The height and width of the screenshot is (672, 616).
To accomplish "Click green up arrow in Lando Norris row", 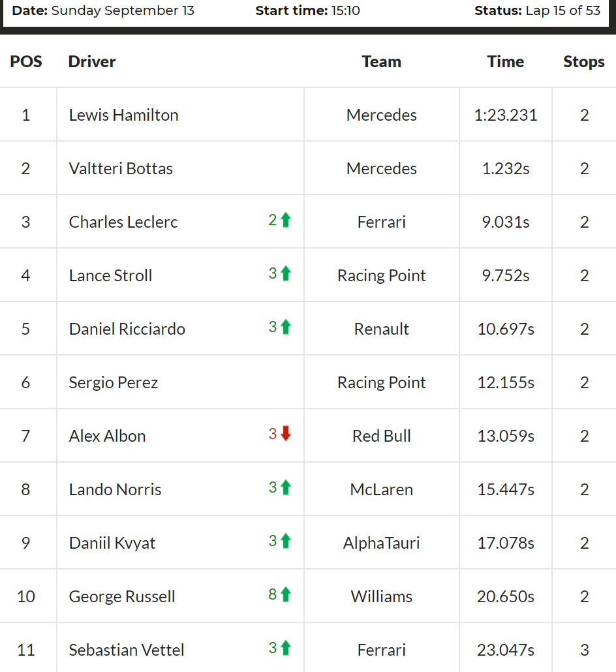I will tap(286, 487).
